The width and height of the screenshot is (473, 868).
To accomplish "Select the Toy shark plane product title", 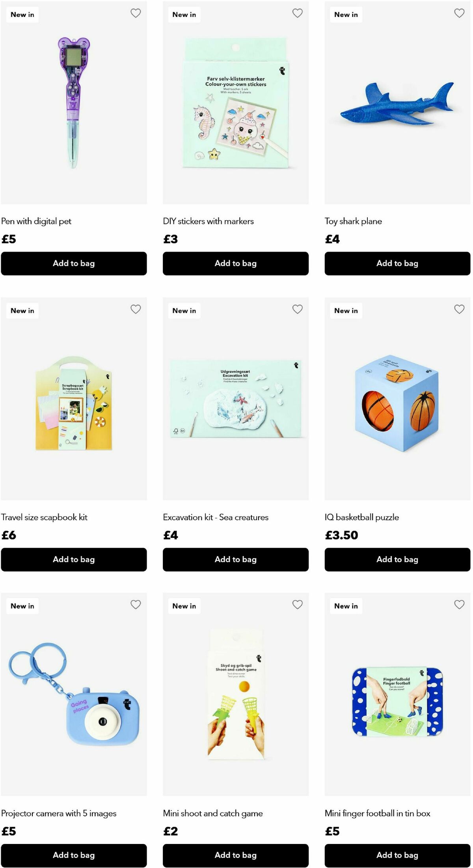I will point(353,221).
